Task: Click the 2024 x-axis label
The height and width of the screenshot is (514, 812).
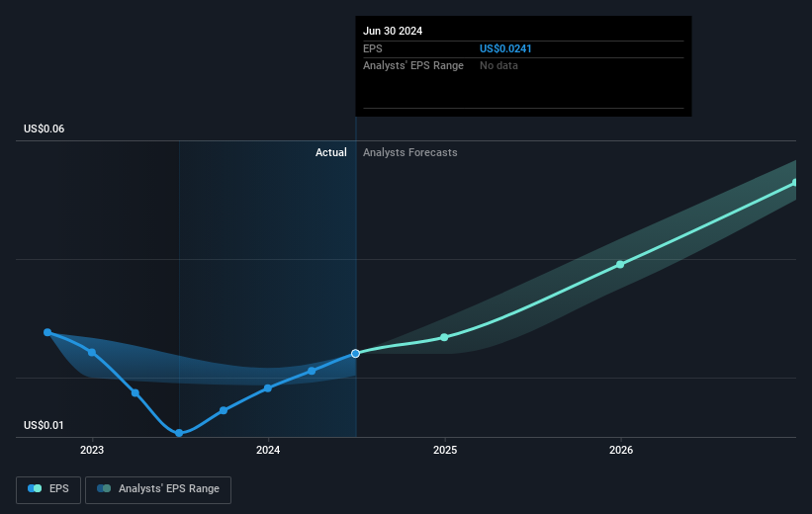Action: [268, 451]
